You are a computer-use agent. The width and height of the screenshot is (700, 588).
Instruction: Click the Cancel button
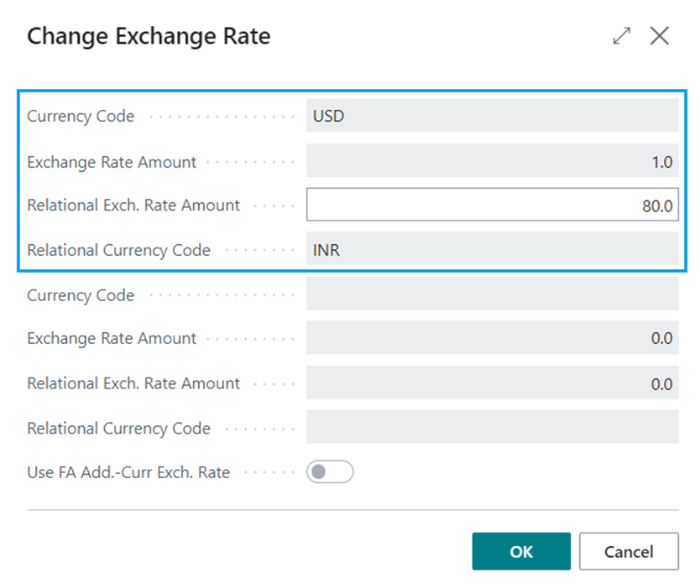tap(629, 551)
